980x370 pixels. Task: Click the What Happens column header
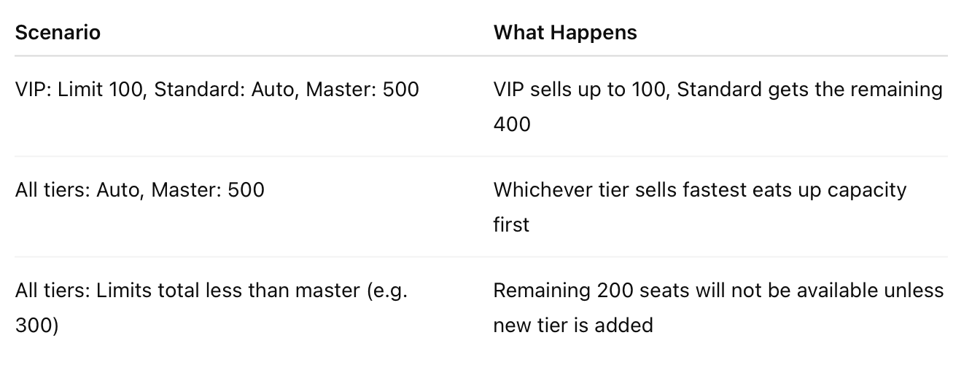565,33
